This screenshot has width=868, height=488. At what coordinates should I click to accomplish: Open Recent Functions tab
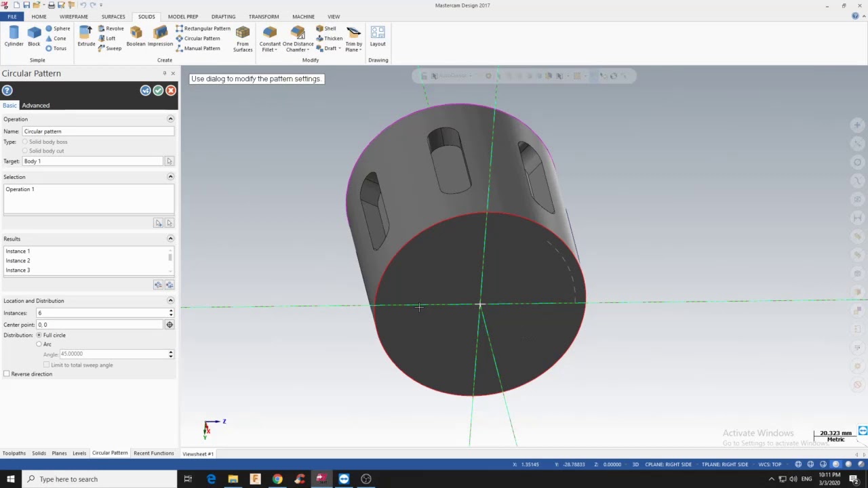pos(154,453)
